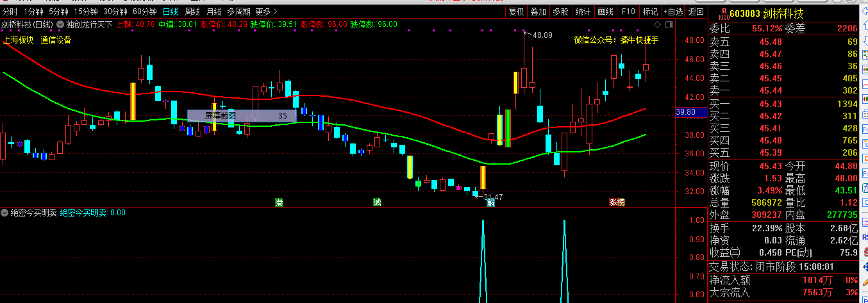The image size is (868, 303).
Task: Click stock code 603083 剑桥科技 title
Action: pos(767,13)
